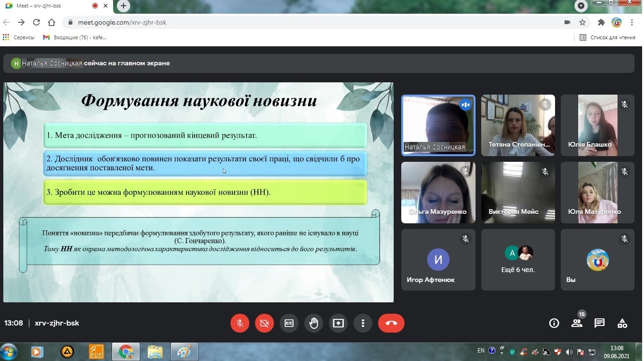Open 'Список для чтения' reading list
This screenshot has width=644, height=361.
[608, 37]
